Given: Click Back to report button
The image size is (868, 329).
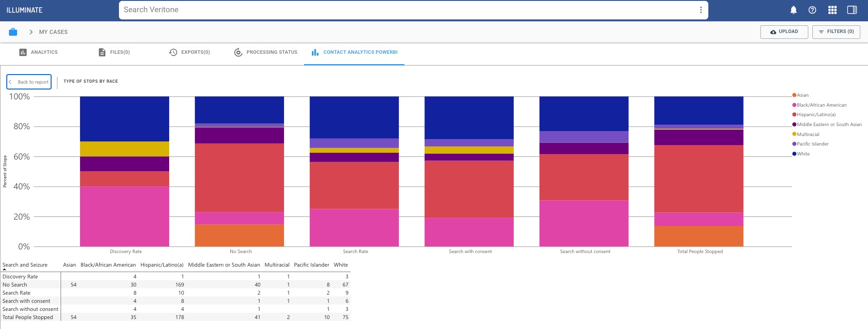Looking at the screenshot, I should pos(29,82).
